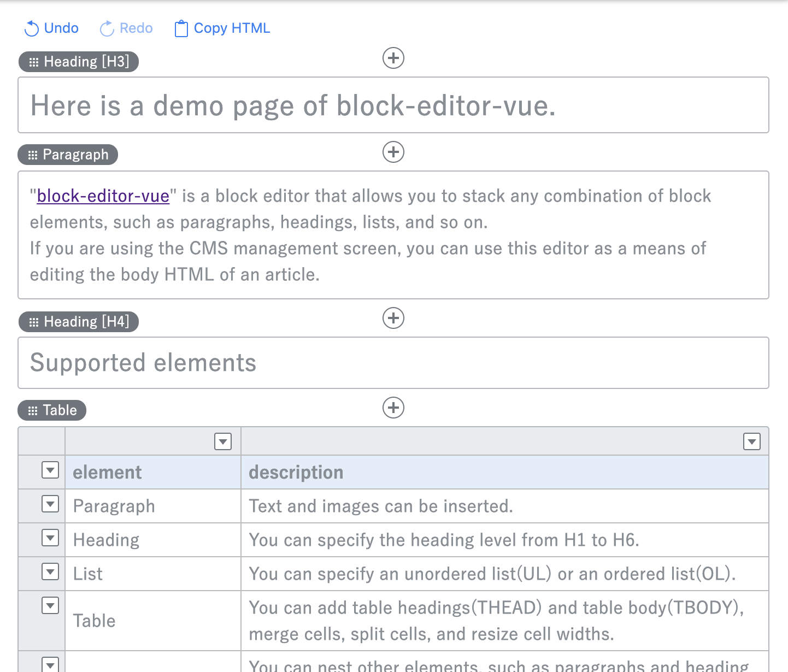Open row menu for the last partially visible row
This screenshot has height=672, width=788.
[x=50, y=664]
